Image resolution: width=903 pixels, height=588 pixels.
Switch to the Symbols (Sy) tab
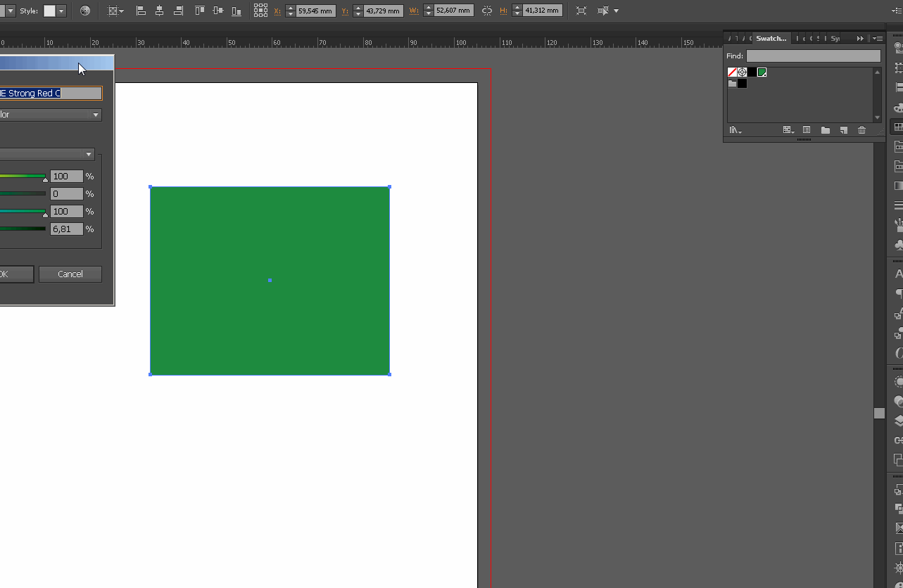(x=835, y=38)
